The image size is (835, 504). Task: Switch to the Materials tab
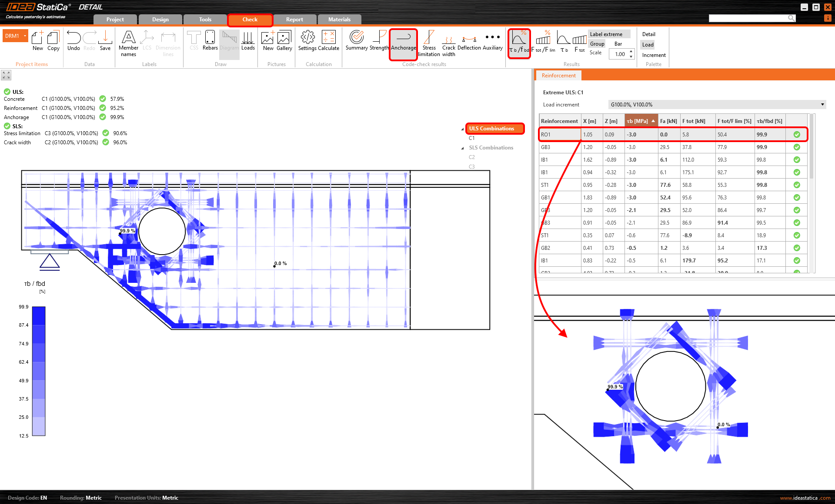coord(339,20)
